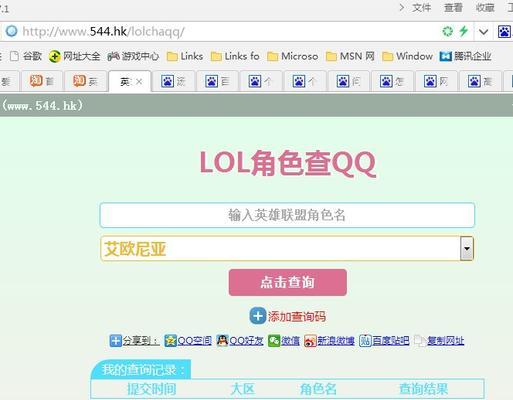Open the 文件 menu
This screenshot has width=513, height=400.
(x=422, y=7)
